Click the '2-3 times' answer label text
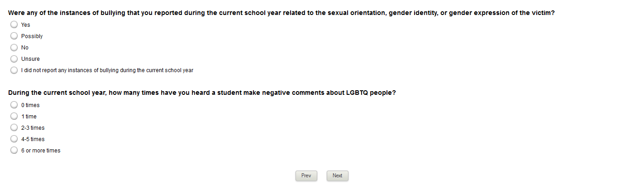The height and width of the screenshot is (196, 644). coord(33,128)
